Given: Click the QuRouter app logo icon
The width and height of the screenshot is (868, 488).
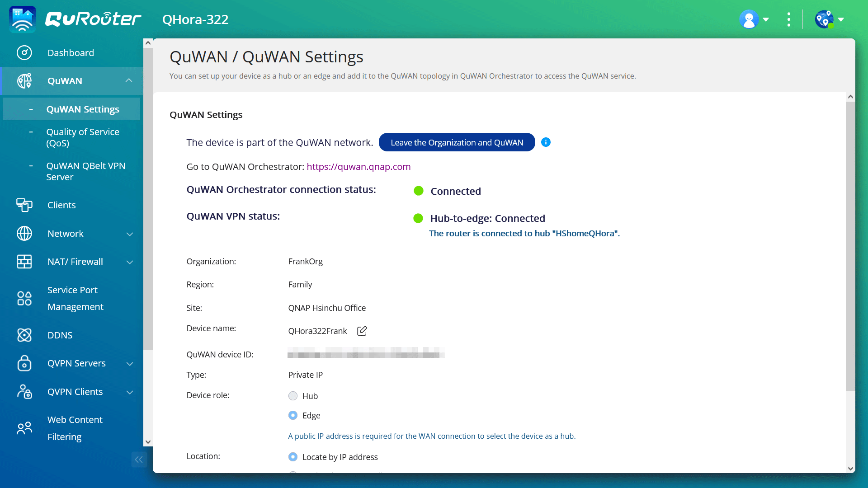Looking at the screenshot, I should (x=22, y=19).
